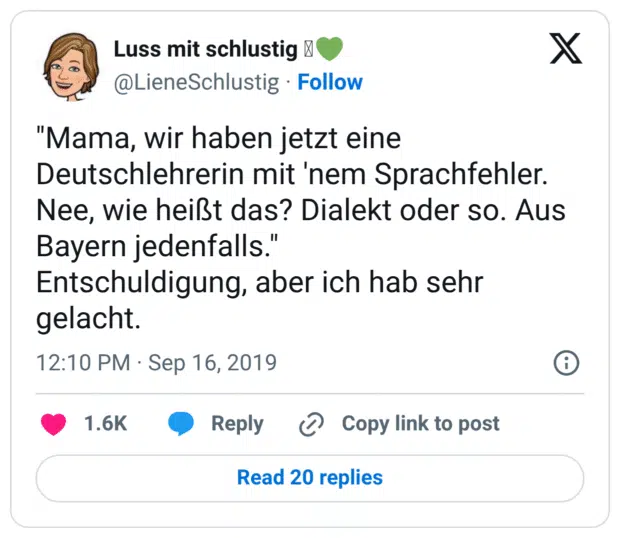Image resolution: width=620 pixels, height=538 pixels.
Task: Click the placeholder emoji box beside the name
Action: [x=308, y=49]
